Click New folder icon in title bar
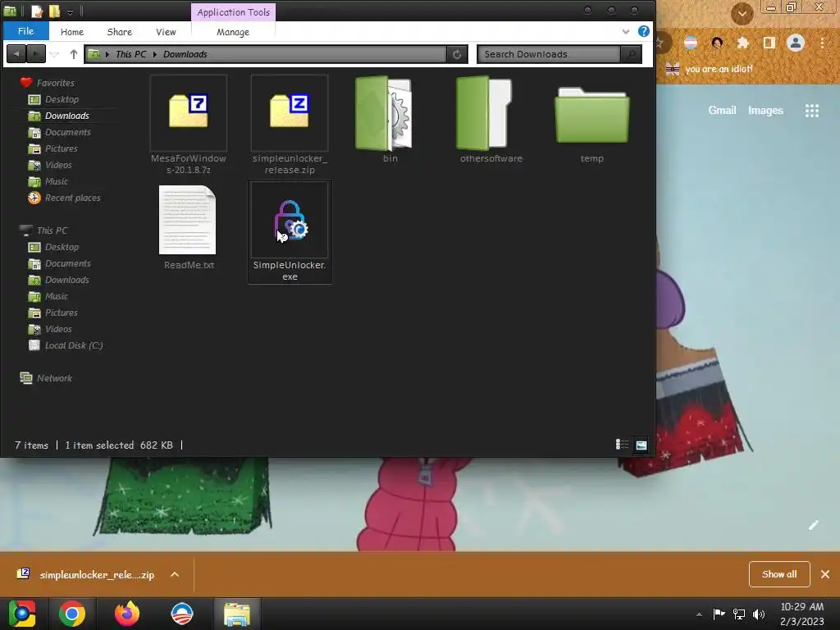 (54, 11)
